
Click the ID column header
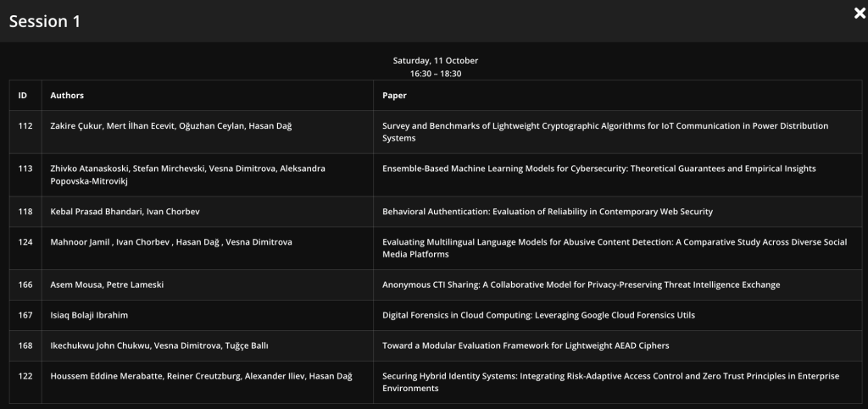tap(23, 96)
